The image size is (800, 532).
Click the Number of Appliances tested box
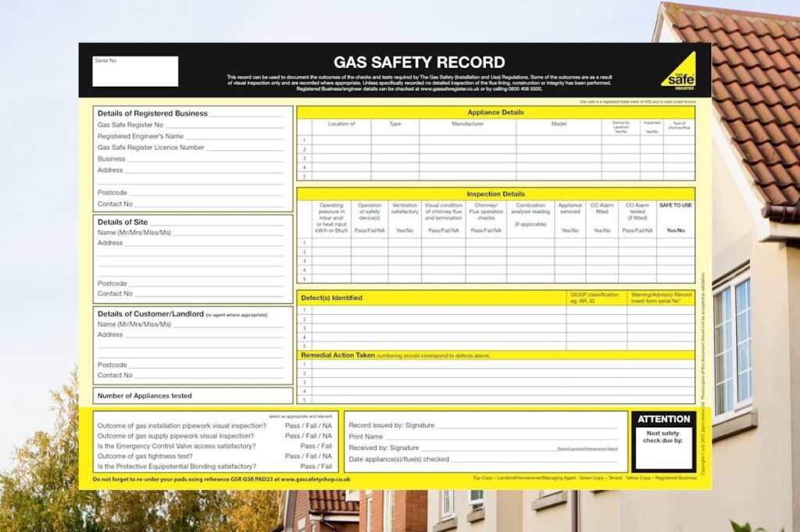tap(193, 396)
